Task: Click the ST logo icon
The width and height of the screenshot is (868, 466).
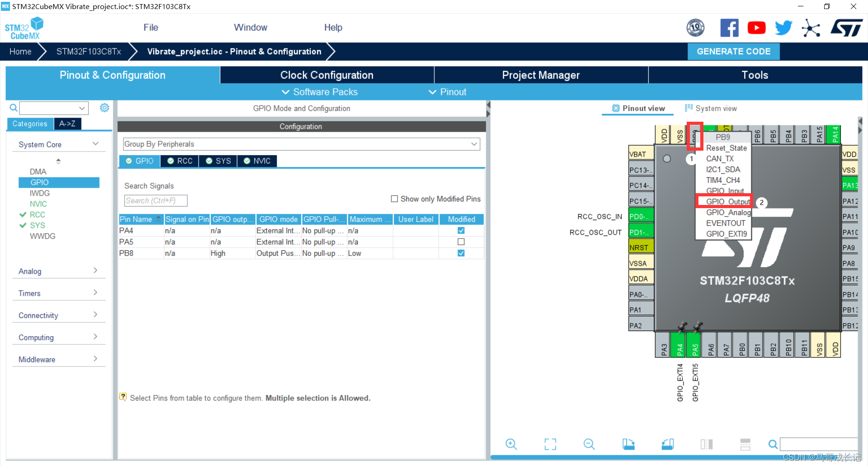Action: pos(847,28)
